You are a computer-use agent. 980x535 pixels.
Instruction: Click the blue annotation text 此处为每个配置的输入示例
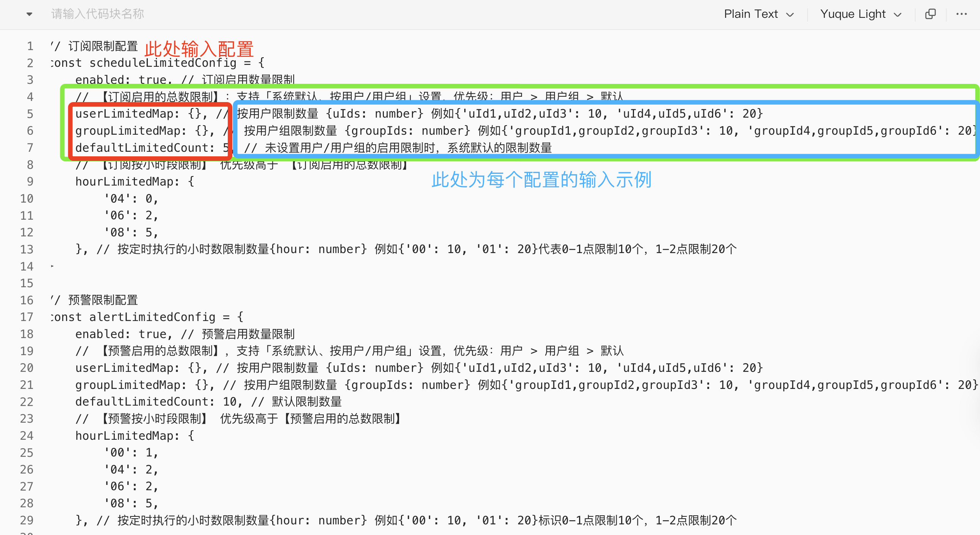[x=542, y=179]
